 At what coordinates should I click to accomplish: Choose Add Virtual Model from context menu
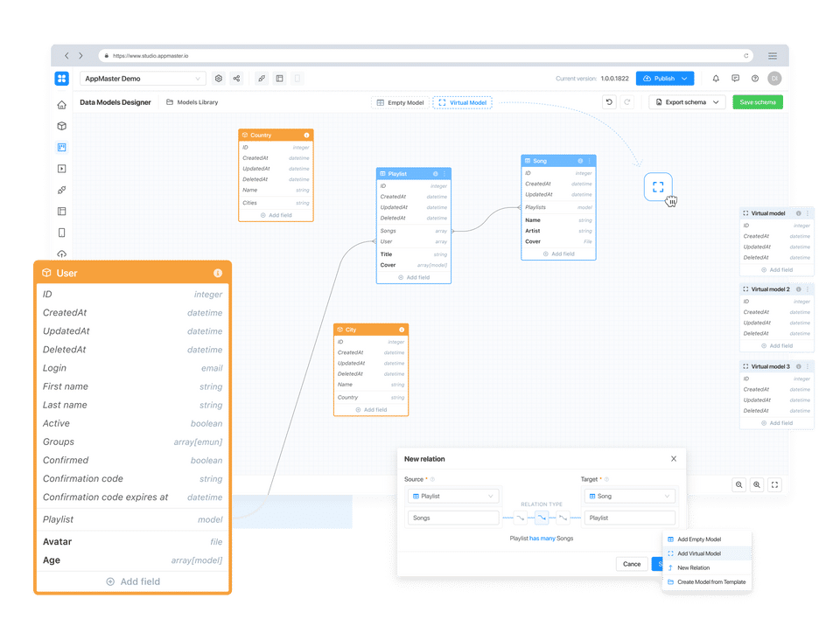[707, 553]
